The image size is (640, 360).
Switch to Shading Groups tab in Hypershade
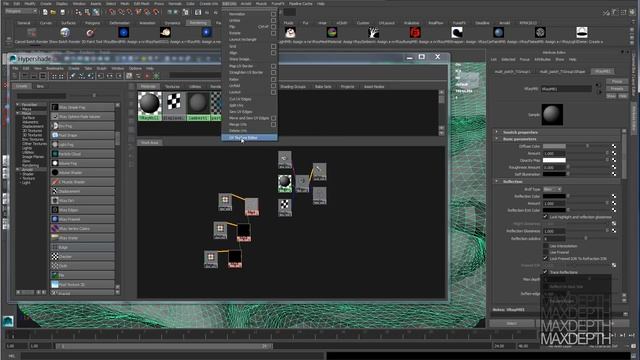coord(293,87)
